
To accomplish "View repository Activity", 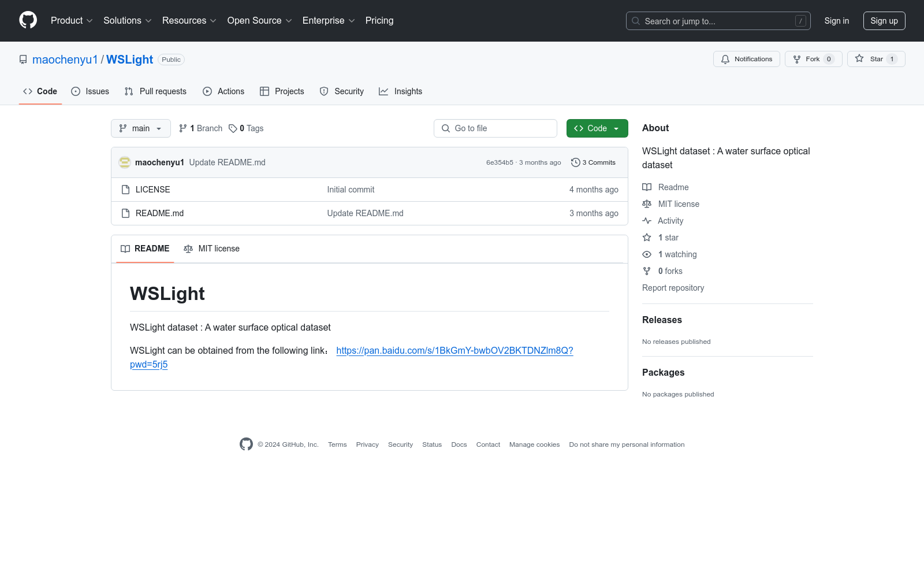I will [x=663, y=221].
